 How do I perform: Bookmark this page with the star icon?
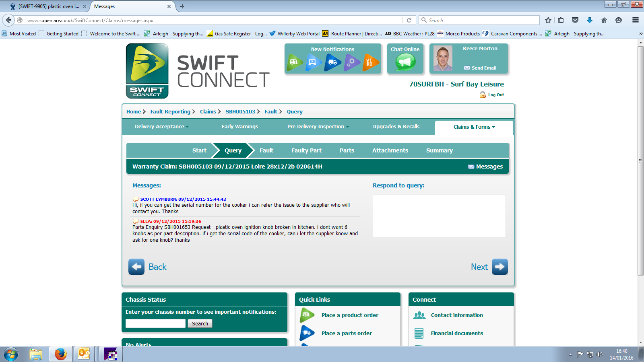[548, 20]
